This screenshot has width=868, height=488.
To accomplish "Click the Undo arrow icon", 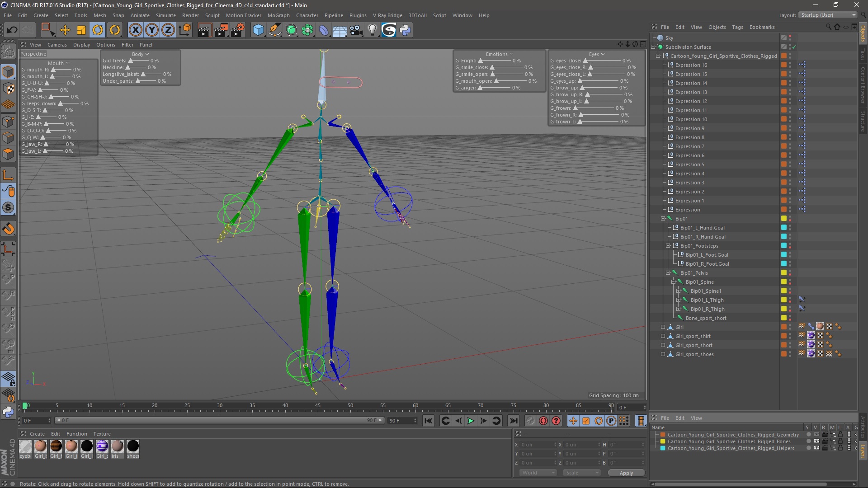I will pyautogui.click(x=12, y=30).
